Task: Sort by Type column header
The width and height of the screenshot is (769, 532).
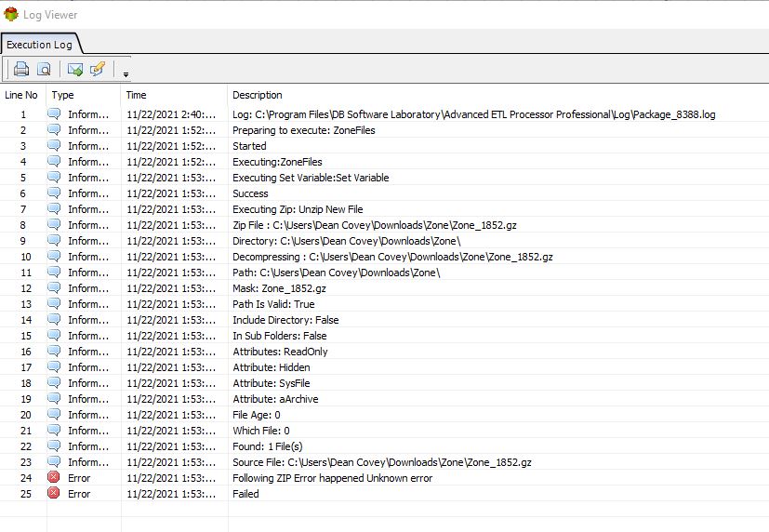Action: coord(63,95)
